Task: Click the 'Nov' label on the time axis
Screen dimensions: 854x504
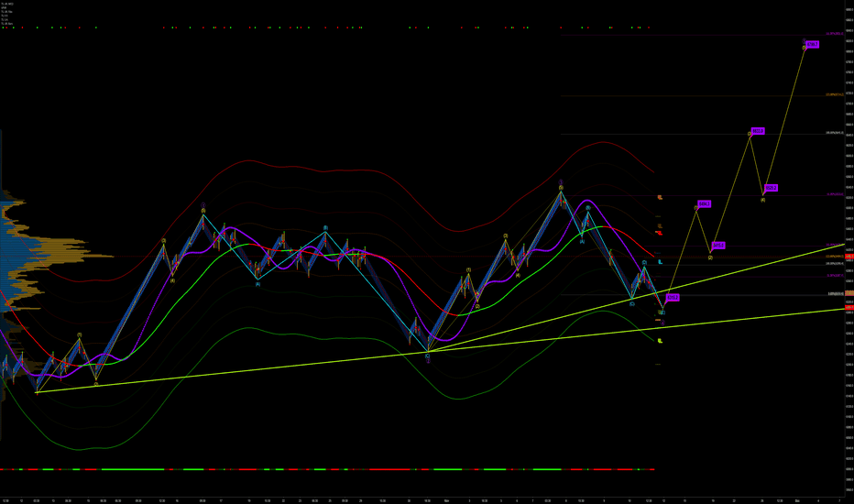Action: 446,499
